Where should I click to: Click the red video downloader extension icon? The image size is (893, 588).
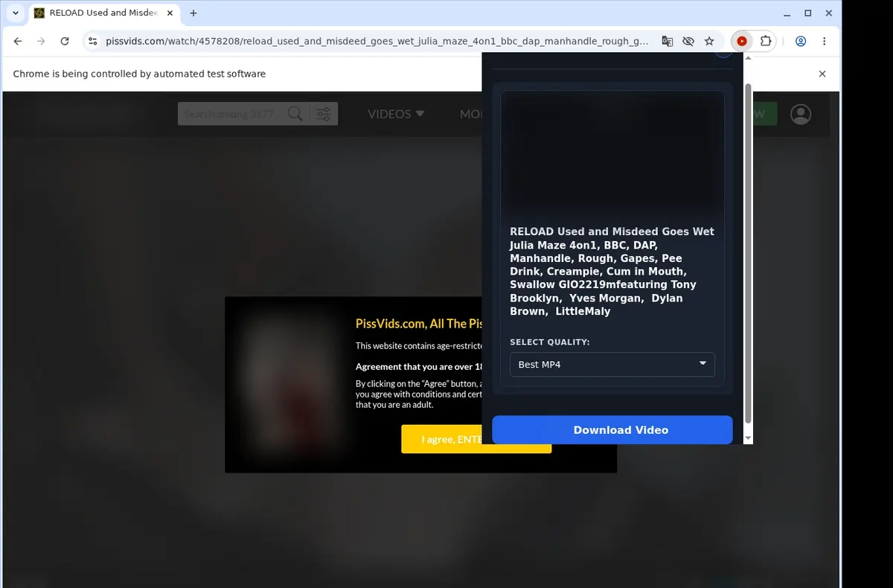pos(742,42)
